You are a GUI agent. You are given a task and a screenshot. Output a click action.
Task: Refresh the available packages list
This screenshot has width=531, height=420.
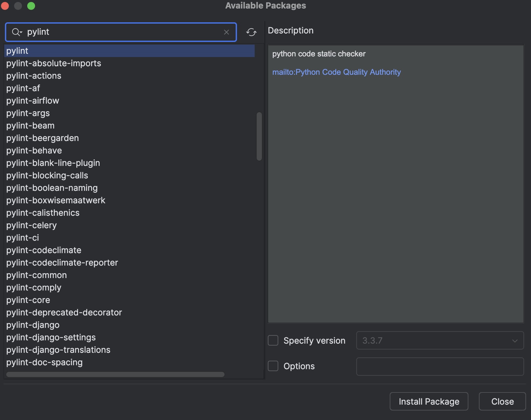pos(251,32)
